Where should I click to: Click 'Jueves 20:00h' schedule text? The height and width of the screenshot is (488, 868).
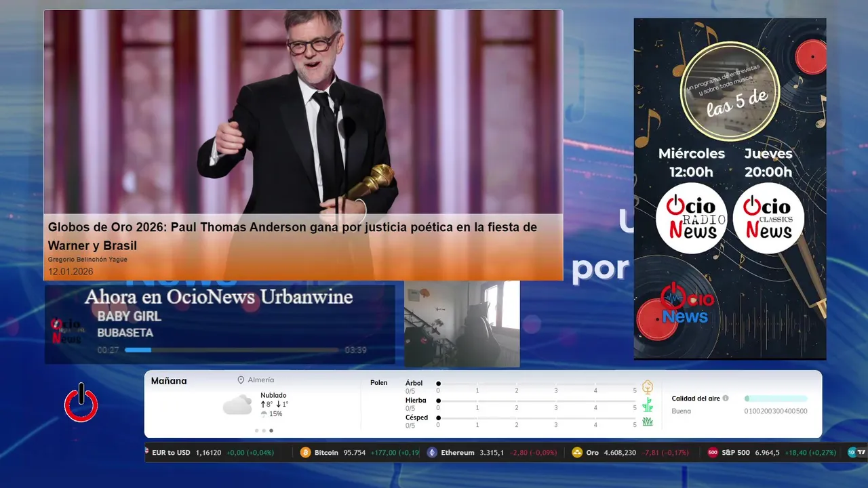click(x=768, y=163)
